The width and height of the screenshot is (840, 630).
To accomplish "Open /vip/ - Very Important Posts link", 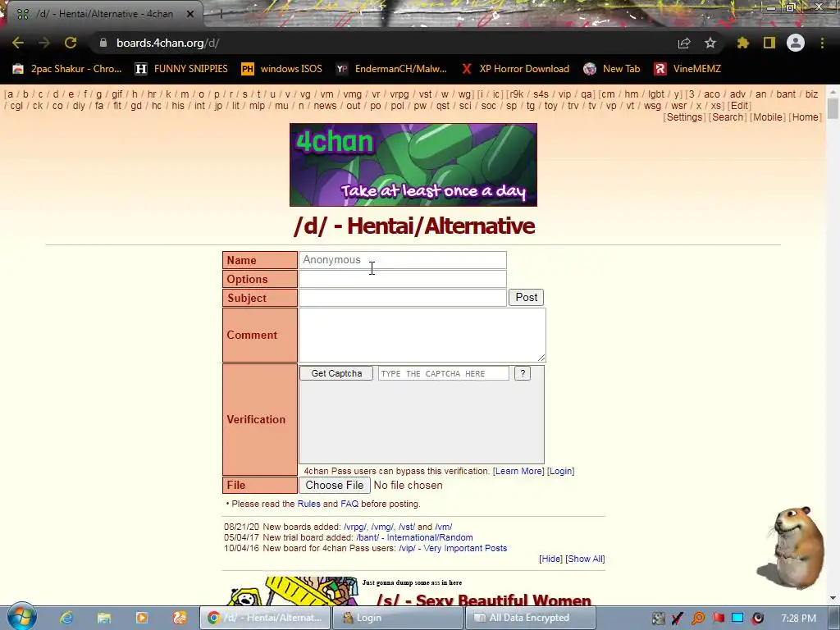I will click(453, 548).
